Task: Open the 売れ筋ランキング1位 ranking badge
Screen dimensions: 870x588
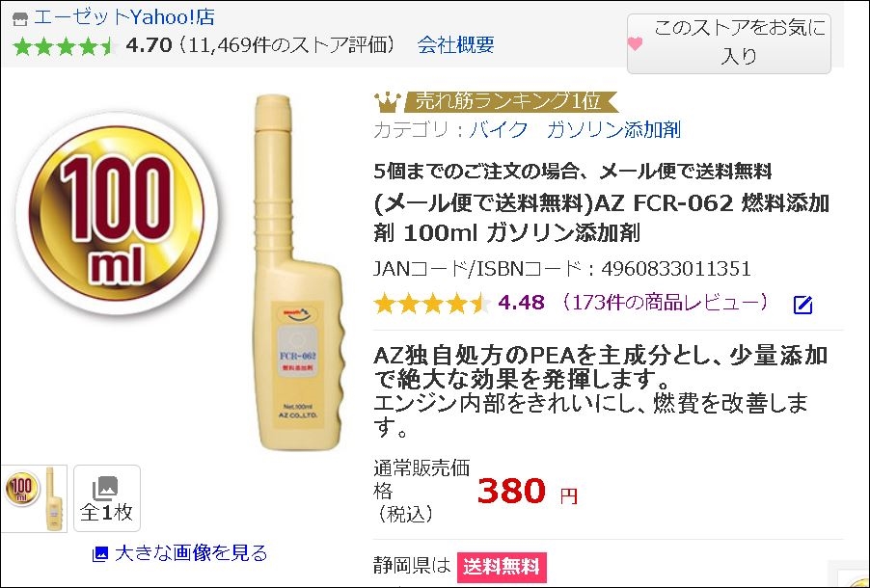Action: pos(510,101)
